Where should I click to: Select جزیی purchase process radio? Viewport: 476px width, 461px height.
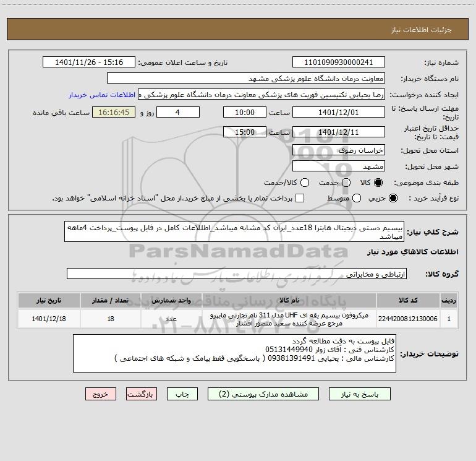click(x=393, y=198)
